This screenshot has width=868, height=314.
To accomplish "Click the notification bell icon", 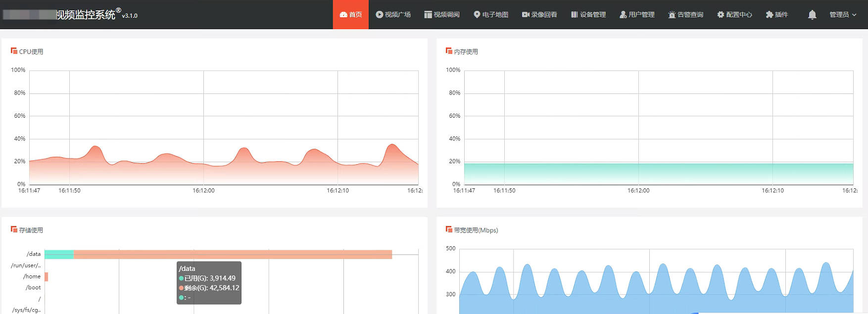I will point(812,15).
